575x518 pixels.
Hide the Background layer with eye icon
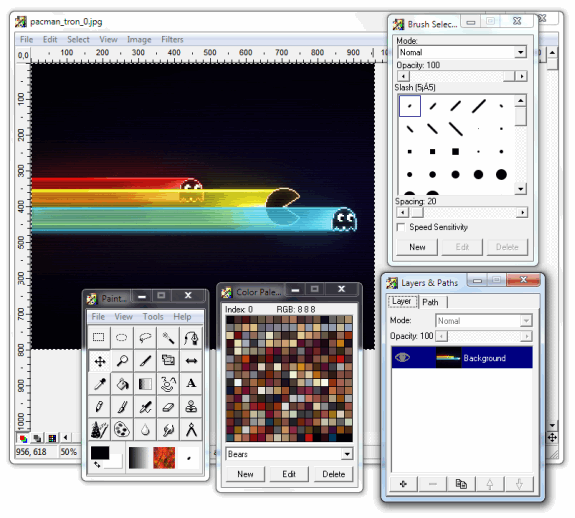click(402, 357)
